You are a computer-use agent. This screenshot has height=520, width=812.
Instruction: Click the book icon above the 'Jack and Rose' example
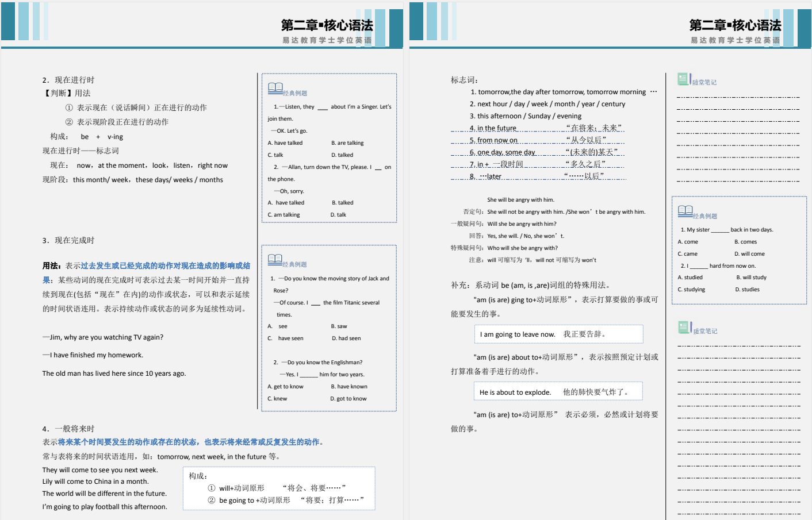pyautogui.click(x=275, y=260)
